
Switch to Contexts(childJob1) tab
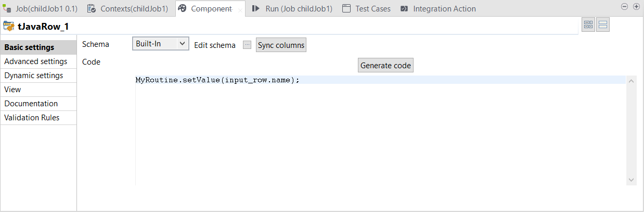coord(128,9)
